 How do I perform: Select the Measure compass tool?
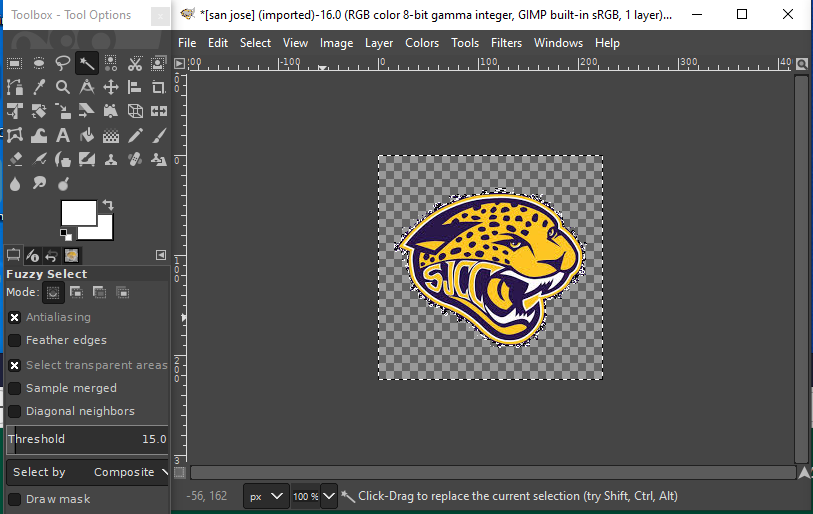87,87
